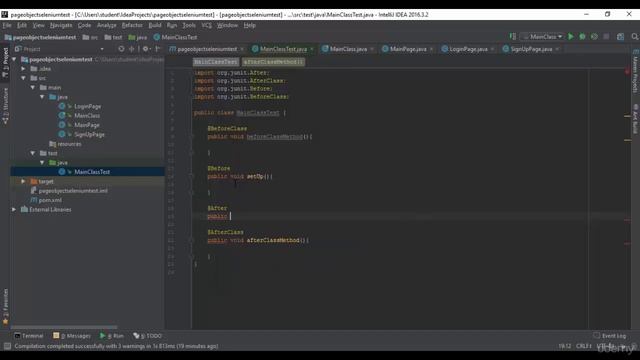Screen dimensions: 640x360
Task: Open the VCS menu
Action: click(207, 25)
